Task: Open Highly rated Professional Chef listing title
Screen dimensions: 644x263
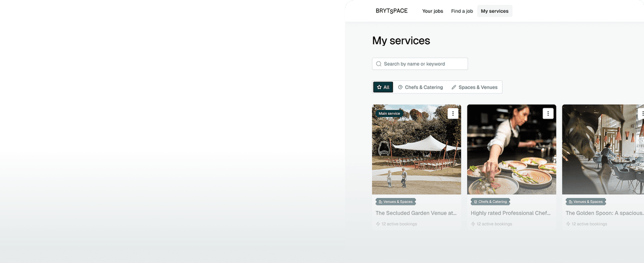Action: pyautogui.click(x=511, y=213)
